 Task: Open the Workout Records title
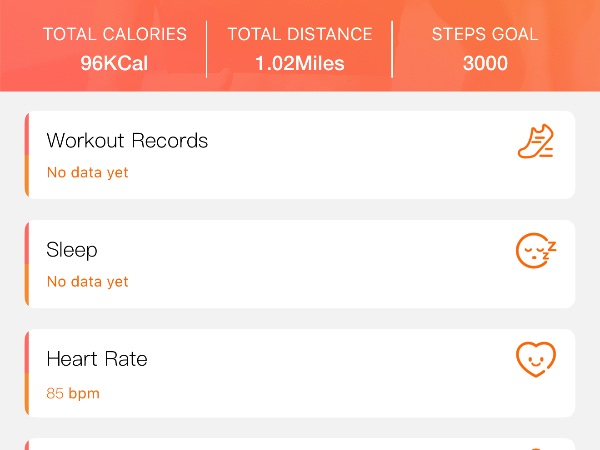click(127, 140)
